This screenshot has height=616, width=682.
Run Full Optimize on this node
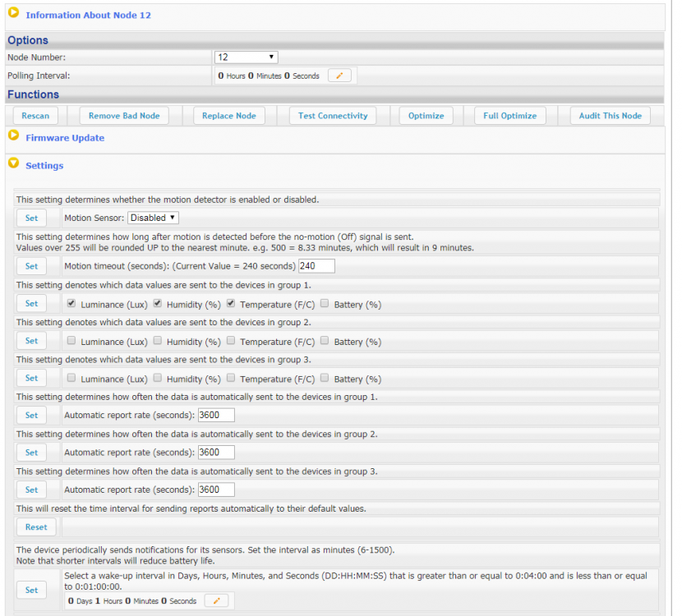pos(509,116)
